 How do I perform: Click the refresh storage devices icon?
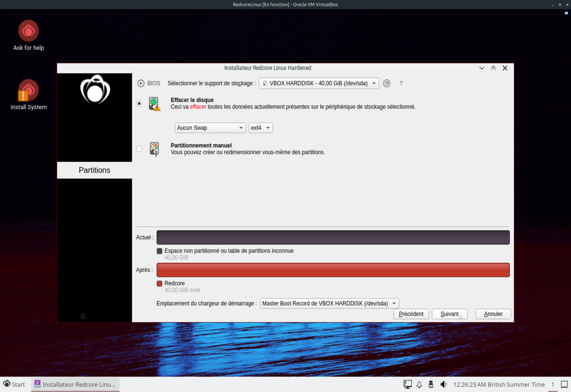coord(387,83)
